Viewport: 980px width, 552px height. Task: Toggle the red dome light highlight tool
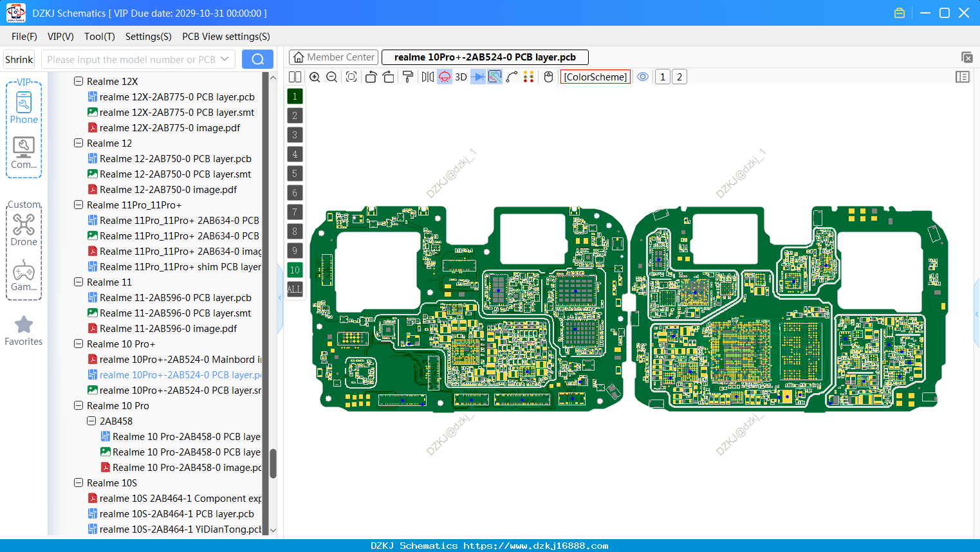(445, 77)
